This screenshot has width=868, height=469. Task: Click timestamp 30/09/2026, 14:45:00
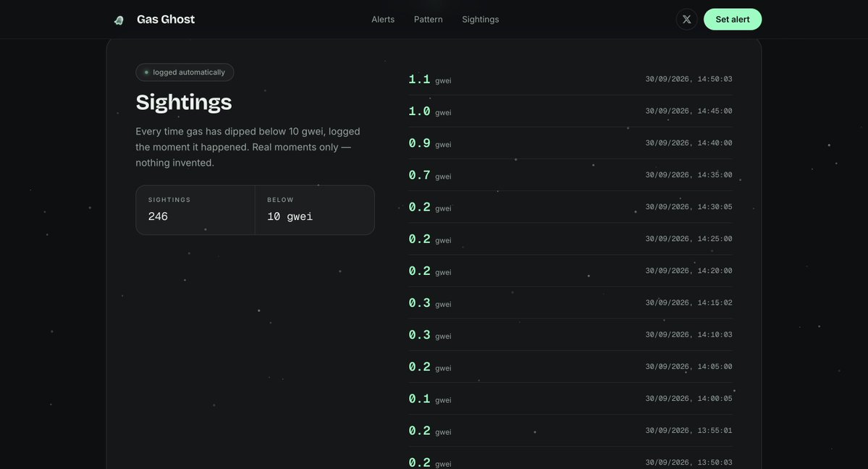point(688,111)
